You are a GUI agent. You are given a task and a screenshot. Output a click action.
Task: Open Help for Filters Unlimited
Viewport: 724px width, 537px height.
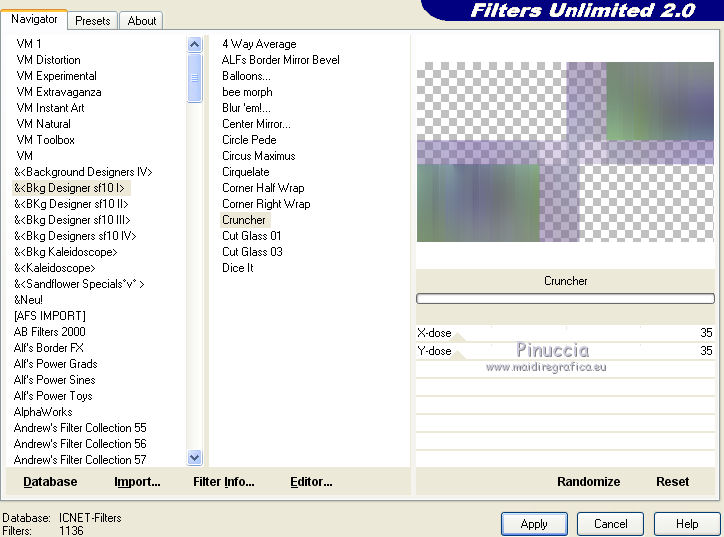(x=687, y=524)
